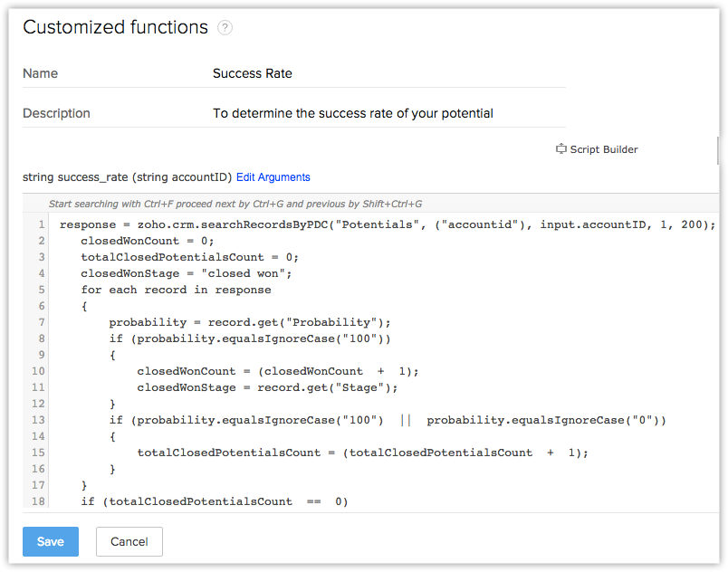Click the vertical scrollbar at right edge
The image size is (728, 572).
pos(718,150)
